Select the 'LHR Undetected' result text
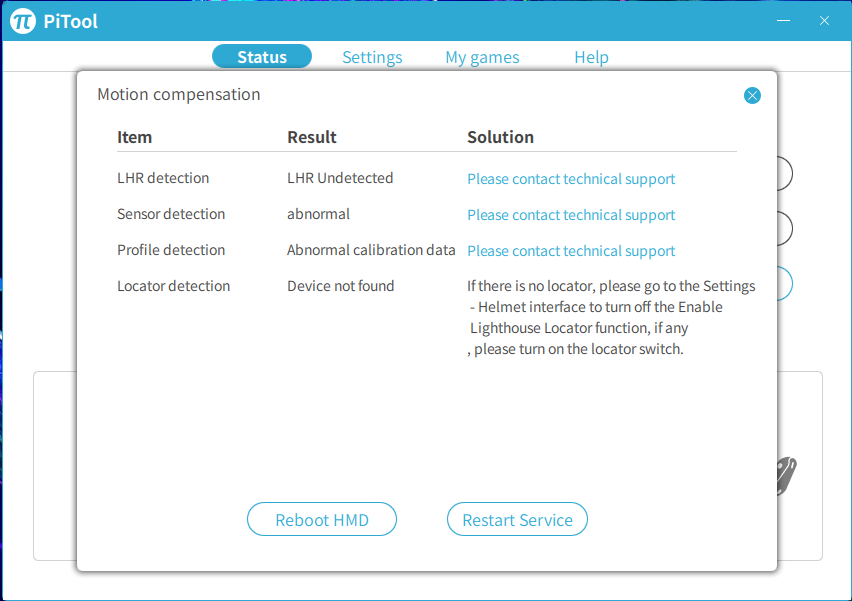 340,178
